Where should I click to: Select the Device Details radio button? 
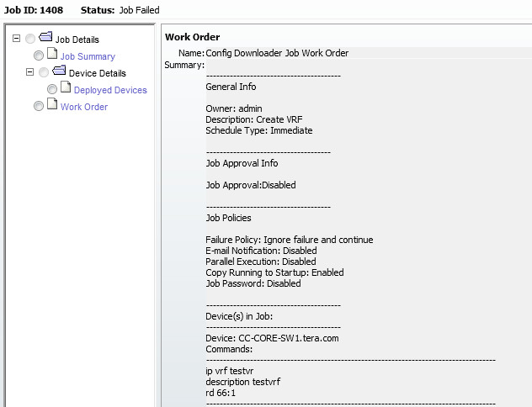click(x=44, y=72)
